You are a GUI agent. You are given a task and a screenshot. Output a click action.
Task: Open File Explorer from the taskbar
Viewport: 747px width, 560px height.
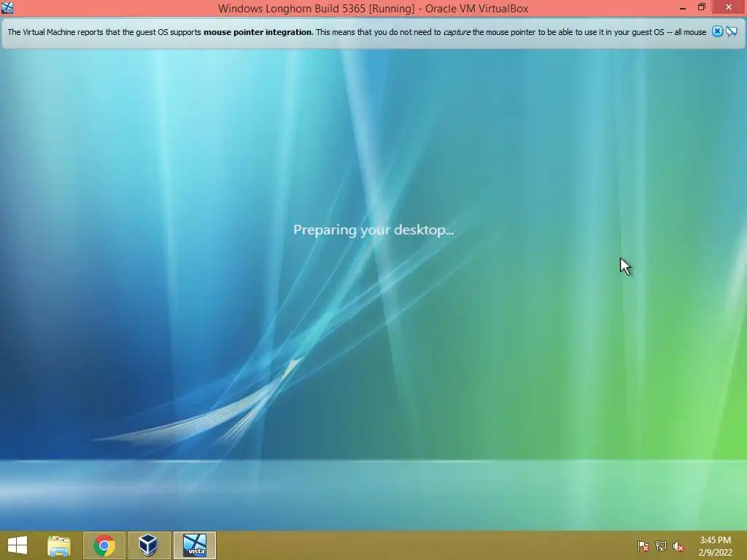coord(59,545)
